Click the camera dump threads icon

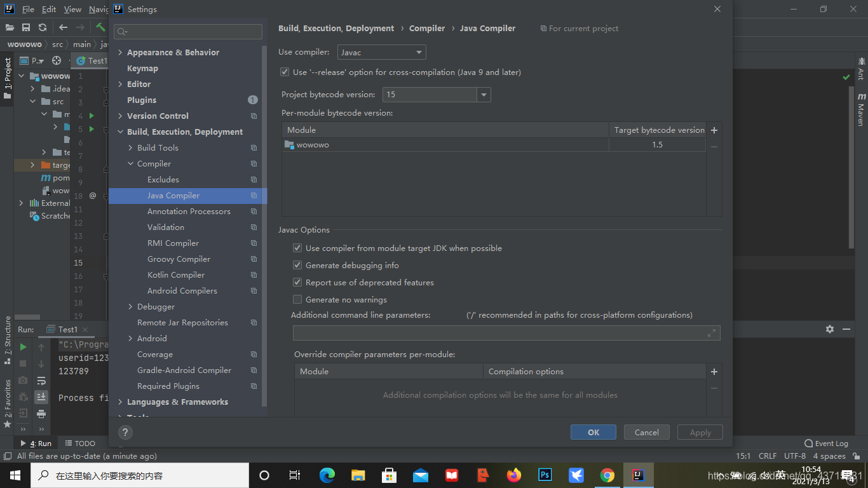[23, 380]
